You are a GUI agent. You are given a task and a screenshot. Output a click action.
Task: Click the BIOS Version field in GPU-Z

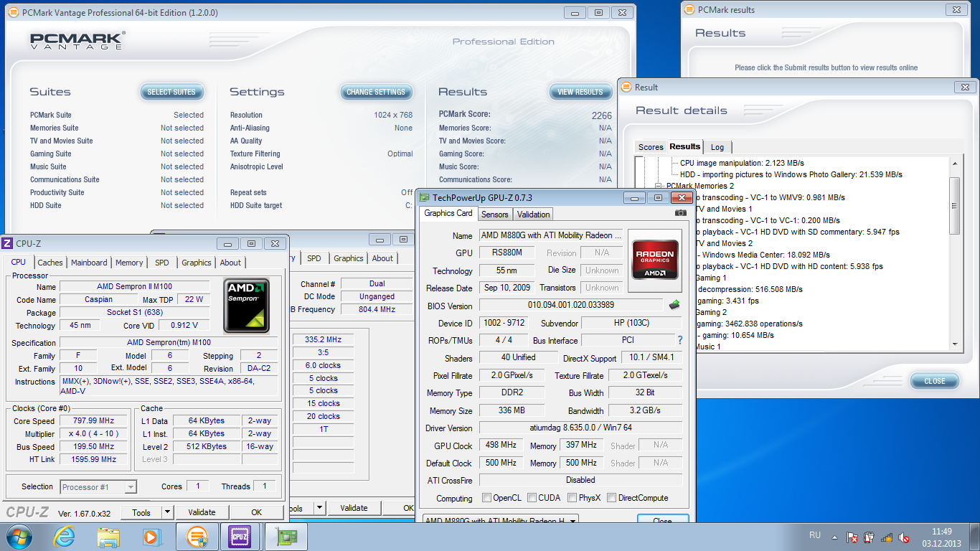pyautogui.click(x=571, y=306)
